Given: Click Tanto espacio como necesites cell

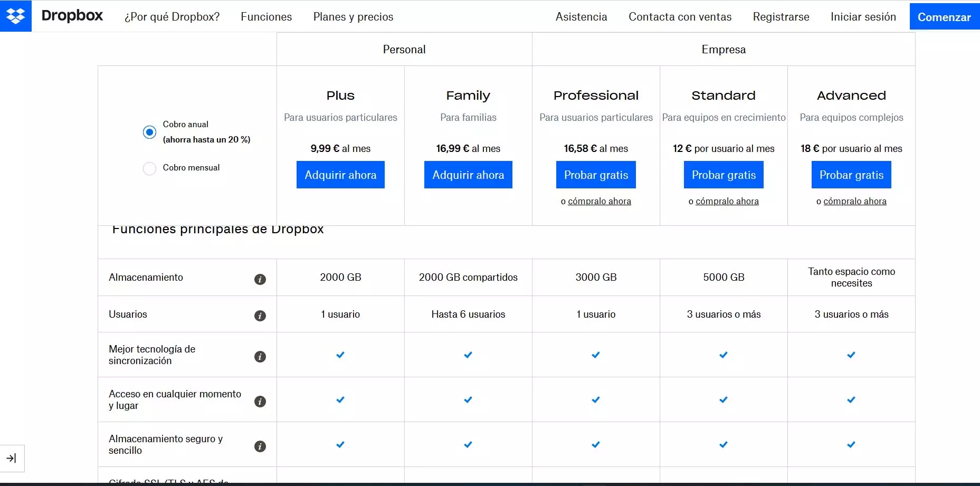Looking at the screenshot, I should click(851, 278).
